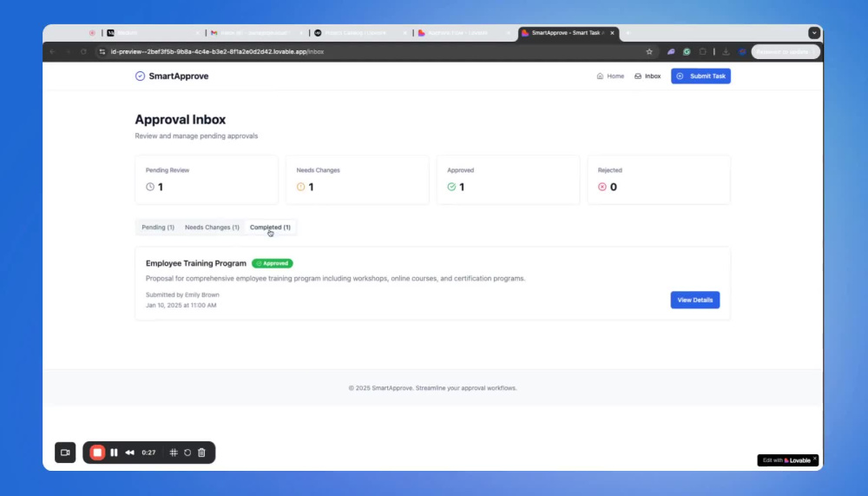Click the Pending Review clock icon
The image size is (868, 496).
(x=150, y=187)
